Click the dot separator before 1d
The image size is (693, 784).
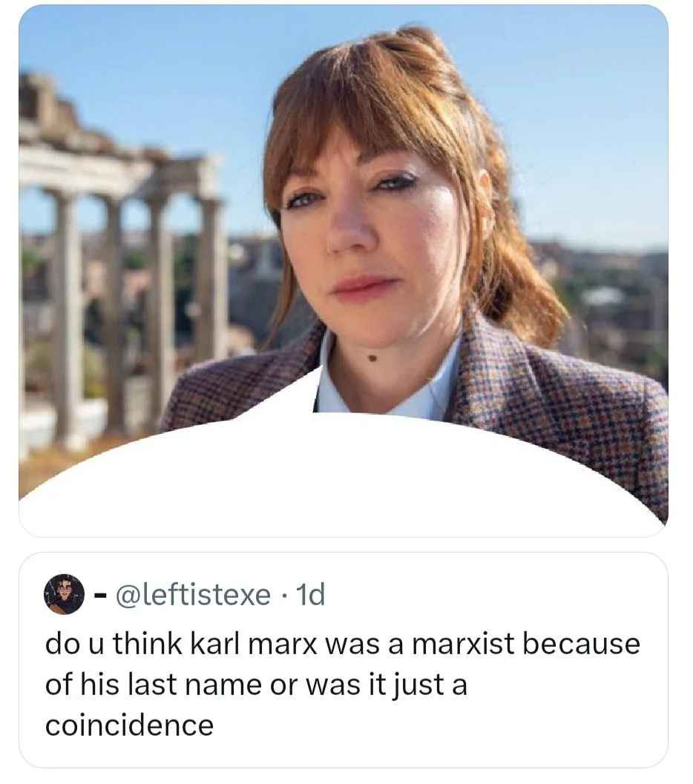pyautogui.click(x=283, y=595)
